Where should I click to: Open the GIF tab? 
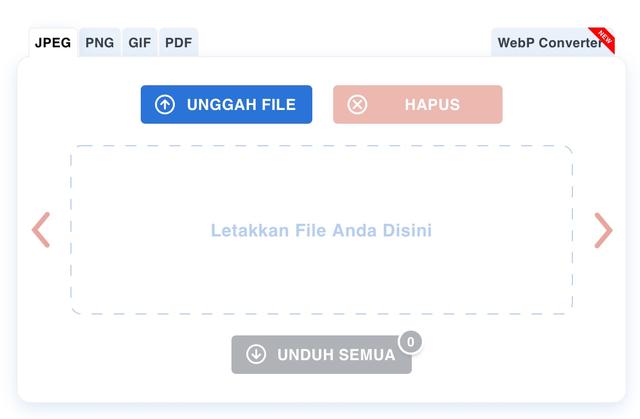tap(140, 42)
